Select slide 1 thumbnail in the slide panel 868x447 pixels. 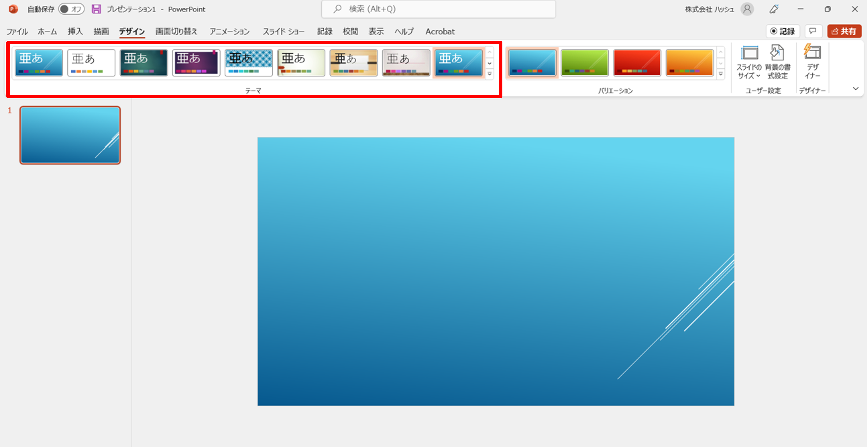tap(70, 135)
